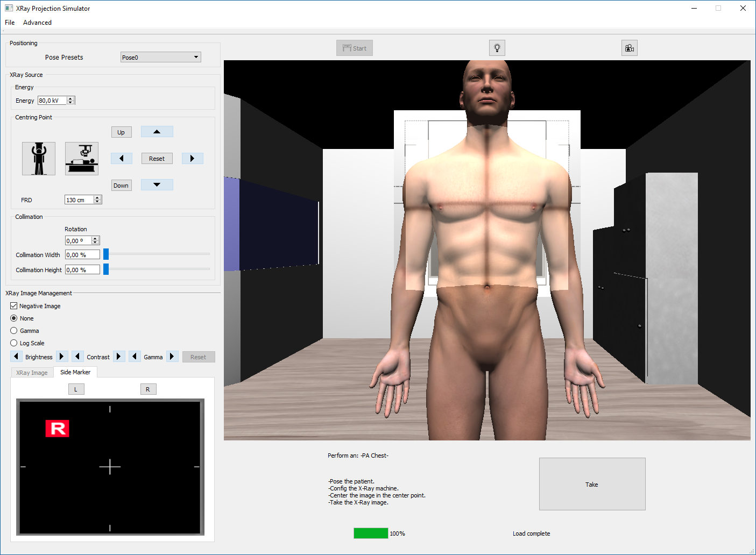Click the Energy kV spinner arrows
This screenshot has width=756, height=555.
70,101
